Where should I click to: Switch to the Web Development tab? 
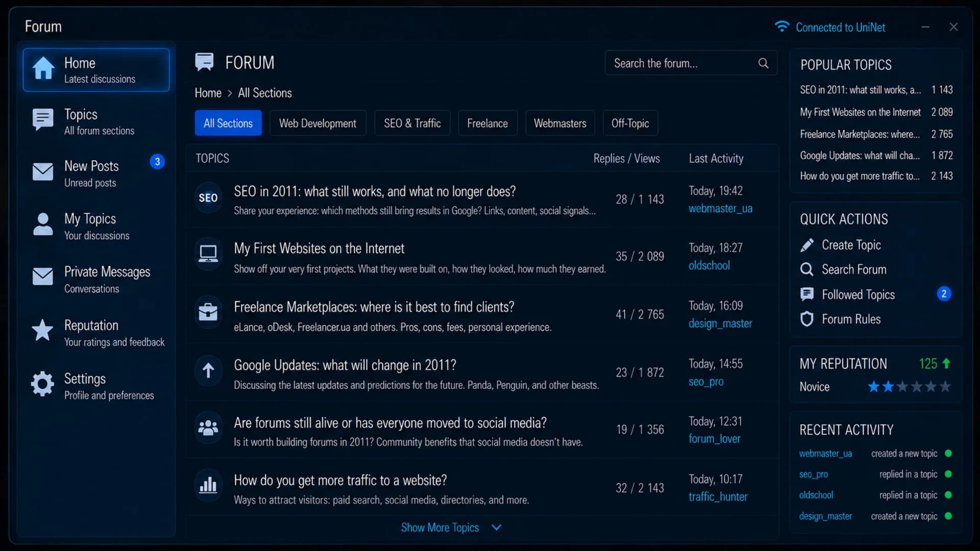(x=317, y=123)
